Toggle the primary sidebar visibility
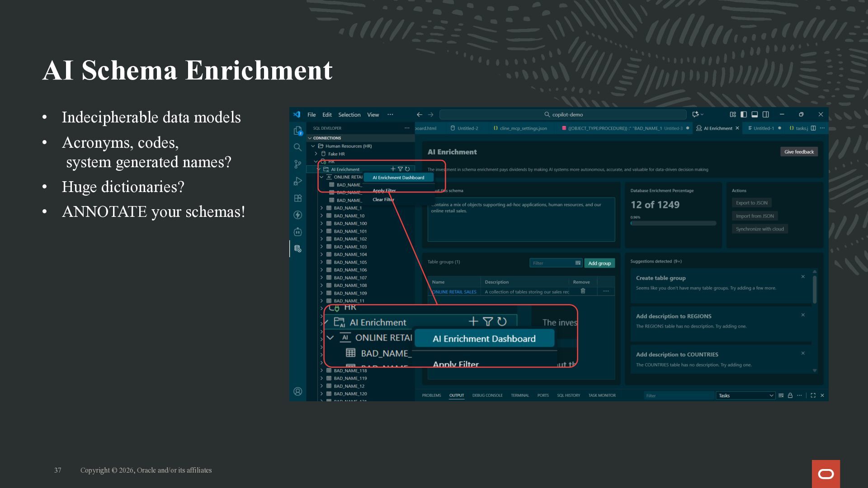Viewport: 868px width, 488px height. click(744, 114)
